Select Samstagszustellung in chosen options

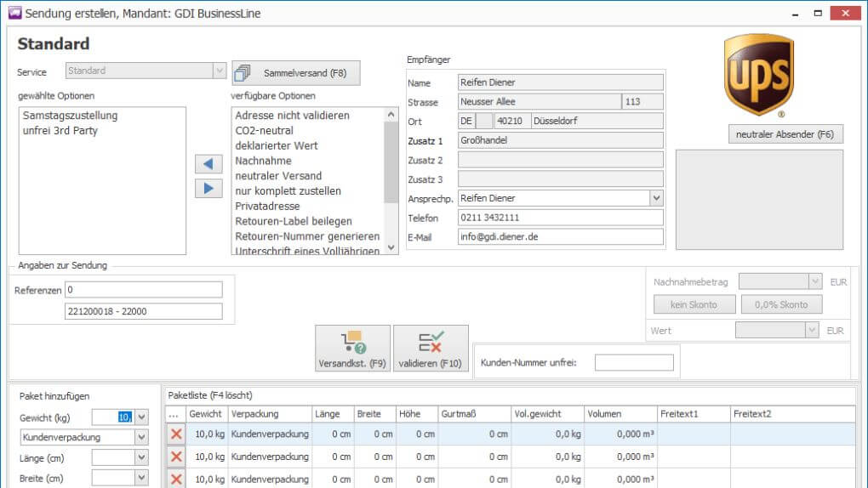(x=71, y=116)
